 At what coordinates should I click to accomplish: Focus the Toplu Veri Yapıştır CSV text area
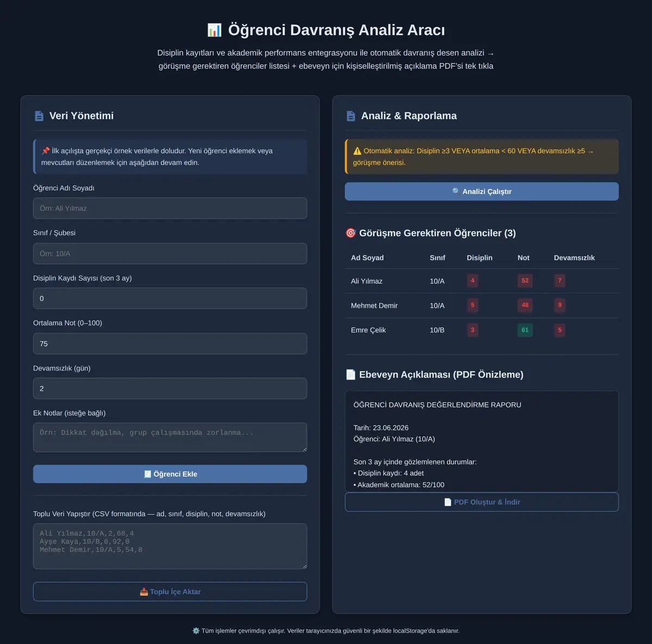coord(170,546)
